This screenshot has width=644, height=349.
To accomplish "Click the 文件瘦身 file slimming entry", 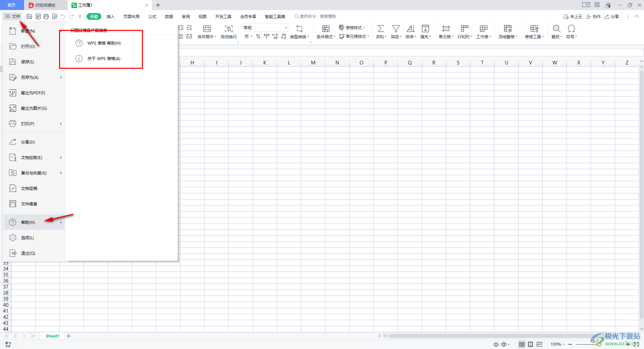I will click(x=34, y=204).
